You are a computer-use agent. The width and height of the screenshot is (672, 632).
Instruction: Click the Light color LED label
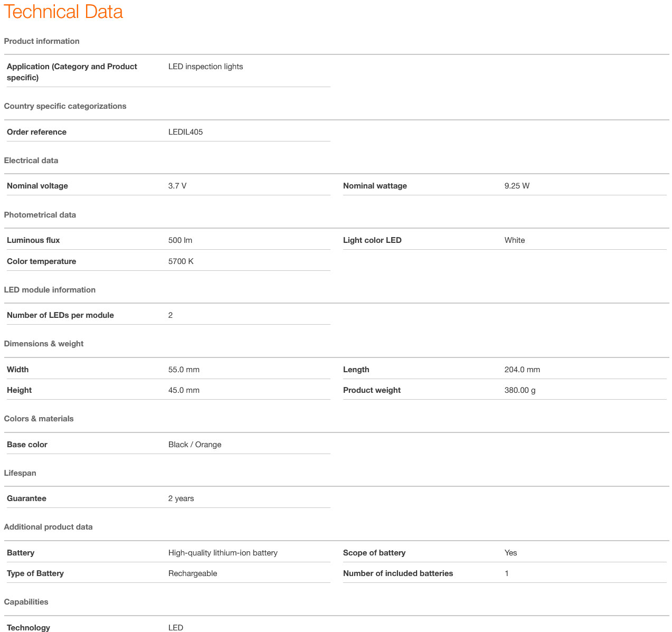(x=372, y=240)
